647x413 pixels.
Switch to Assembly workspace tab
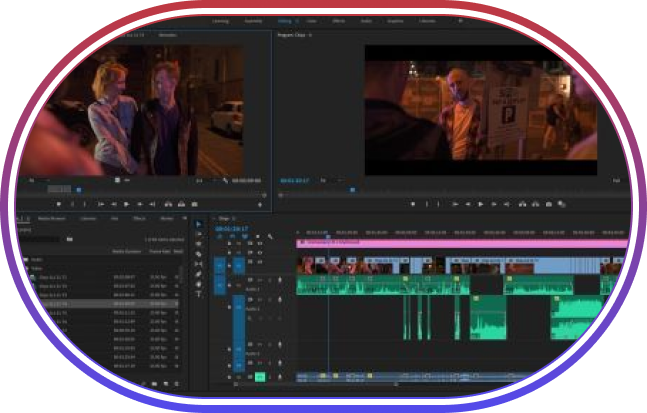[253, 21]
